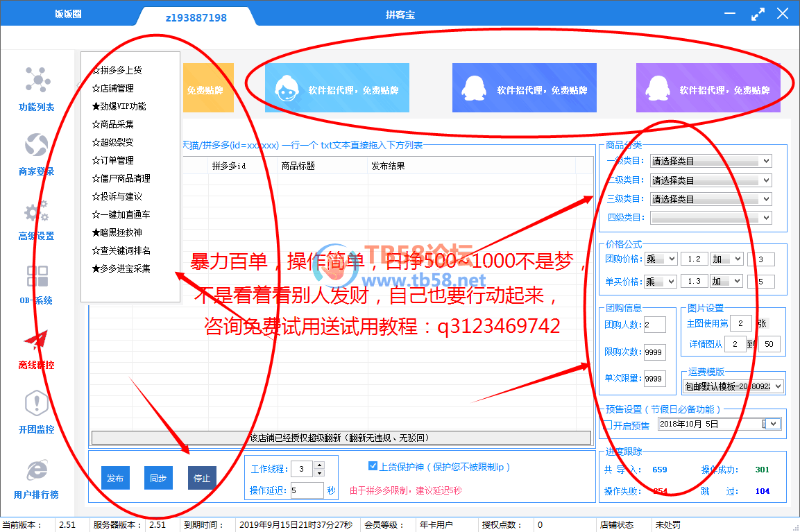Select ☆商品采集 menu entry
Viewport: 800px width, 532px height.
tap(113, 124)
